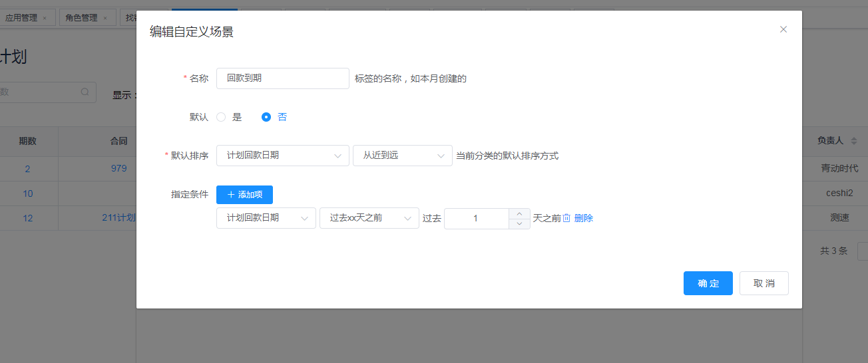
Task: Increase the days value with the up arrow
Action: click(x=519, y=213)
